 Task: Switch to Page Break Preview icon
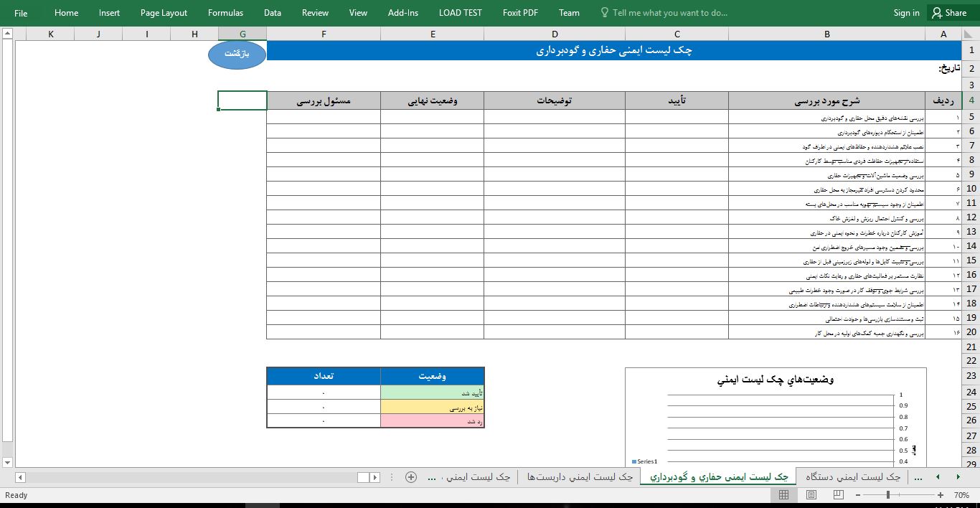pyautogui.click(x=838, y=495)
